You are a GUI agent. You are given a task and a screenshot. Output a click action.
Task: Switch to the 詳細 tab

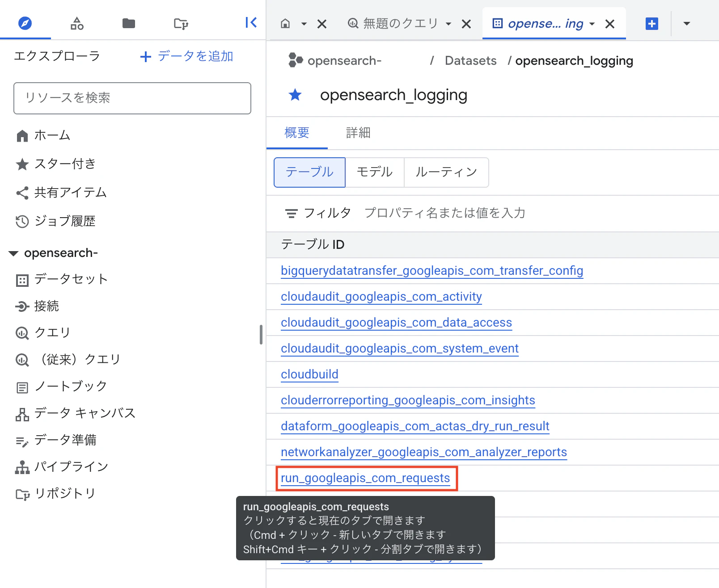358,133
